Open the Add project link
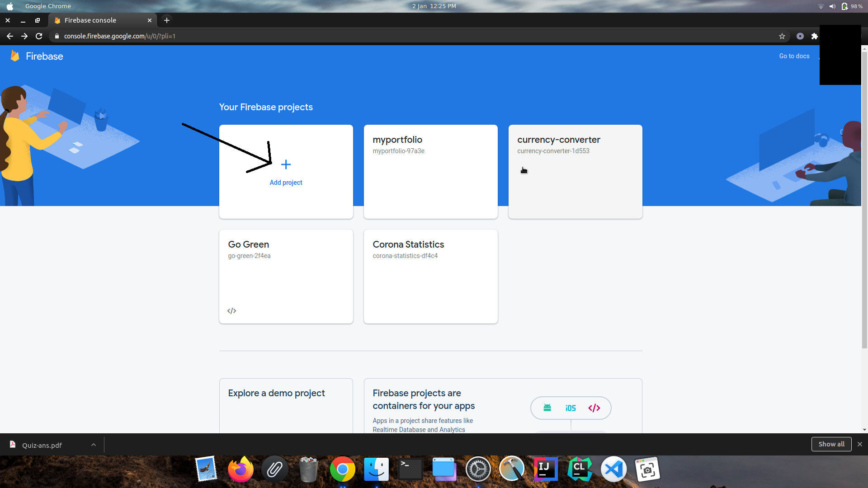Viewport: 868px width, 488px height. pos(286,183)
